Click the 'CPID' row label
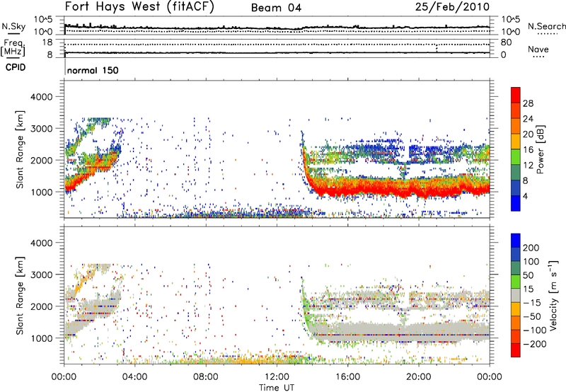The height and width of the screenshot is (392, 566). pos(16,67)
